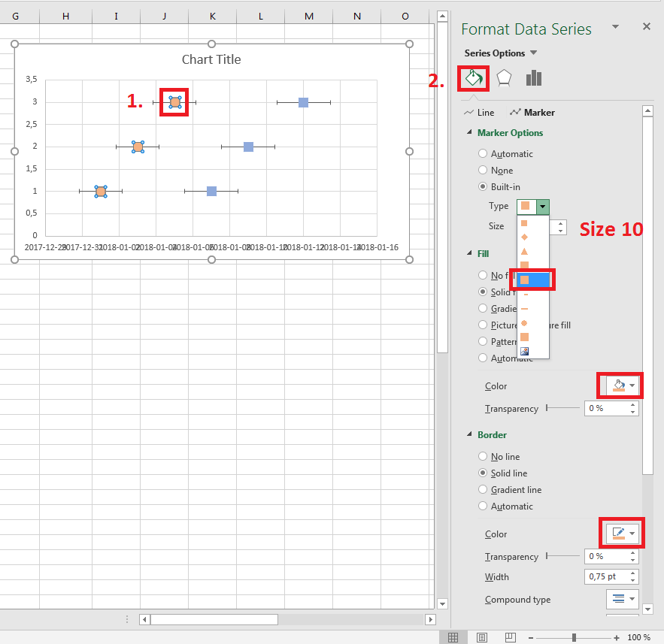The height and width of the screenshot is (644, 664).
Task: Select the blue marker at value 2
Action: [249, 147]
